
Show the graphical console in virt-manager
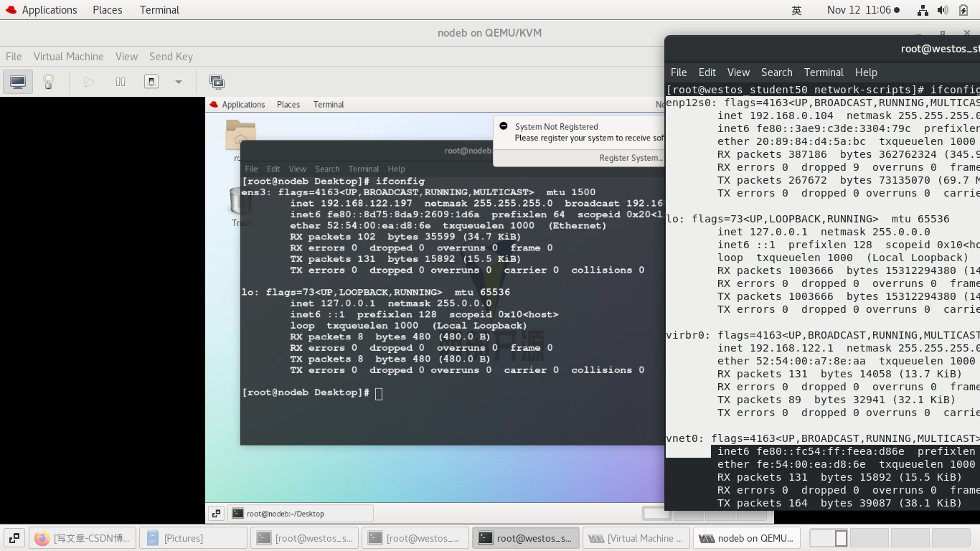pyautogui.click(x=17, y=81)
